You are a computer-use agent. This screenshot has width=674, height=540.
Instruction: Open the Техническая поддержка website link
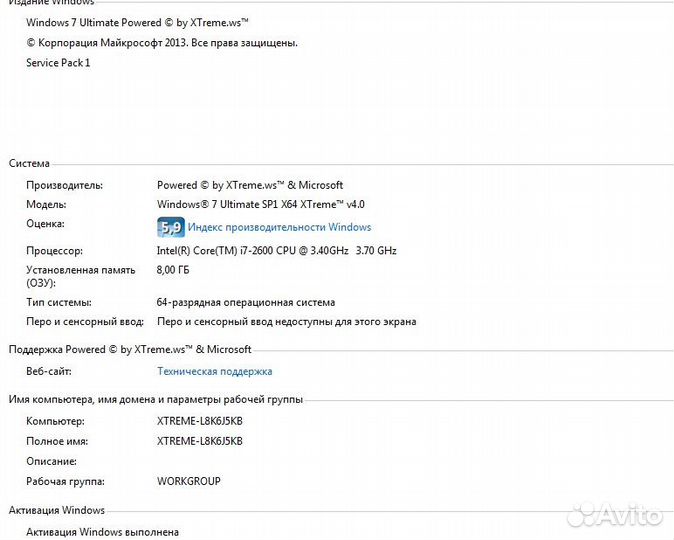coord(214,371)
